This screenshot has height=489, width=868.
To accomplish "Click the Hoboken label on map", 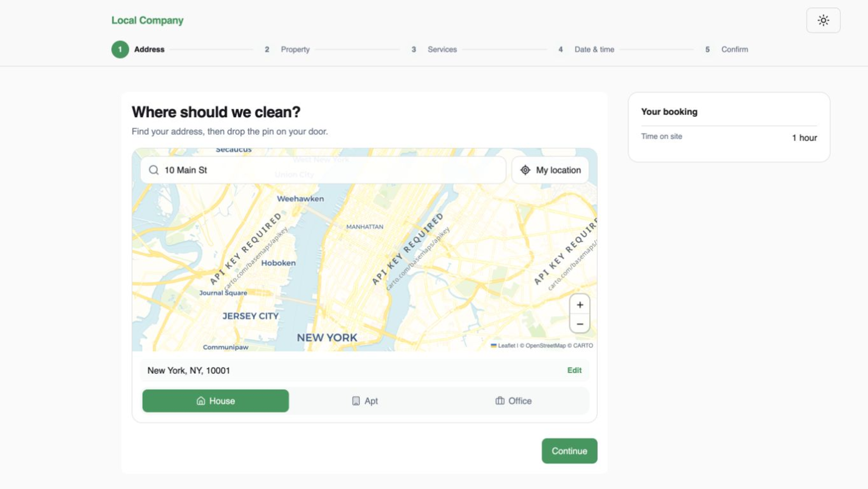I will click(x=278, y=263).
